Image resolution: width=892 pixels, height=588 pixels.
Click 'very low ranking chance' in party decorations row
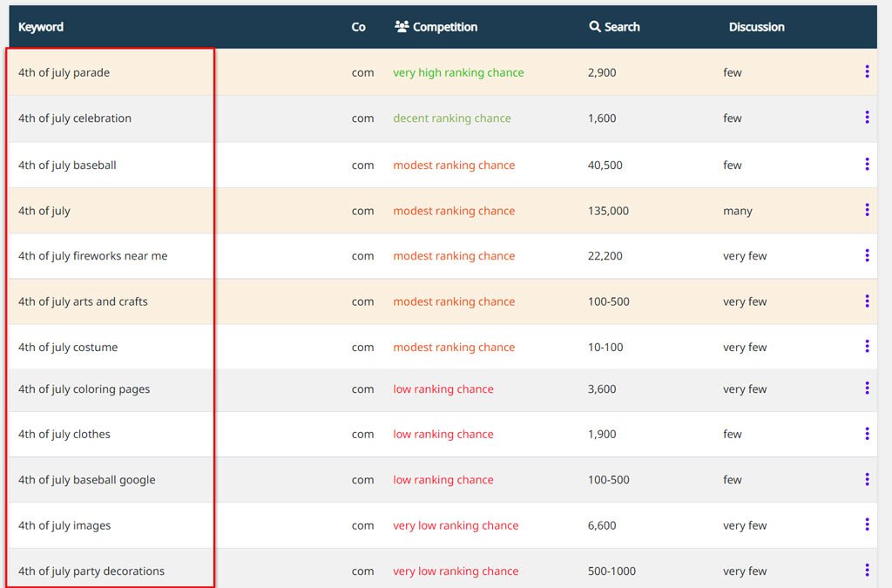pyautogui.click(x=456, y=571)
